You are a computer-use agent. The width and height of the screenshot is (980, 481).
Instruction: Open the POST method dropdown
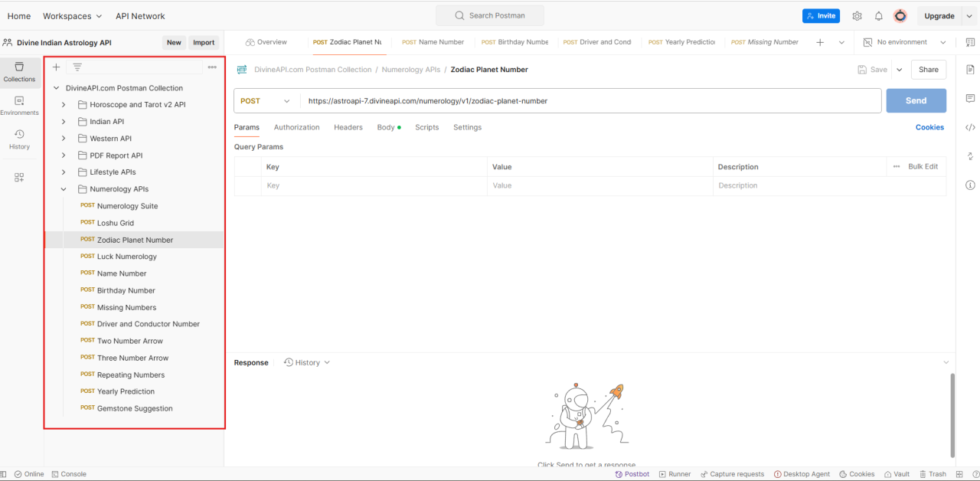point(266,101)
